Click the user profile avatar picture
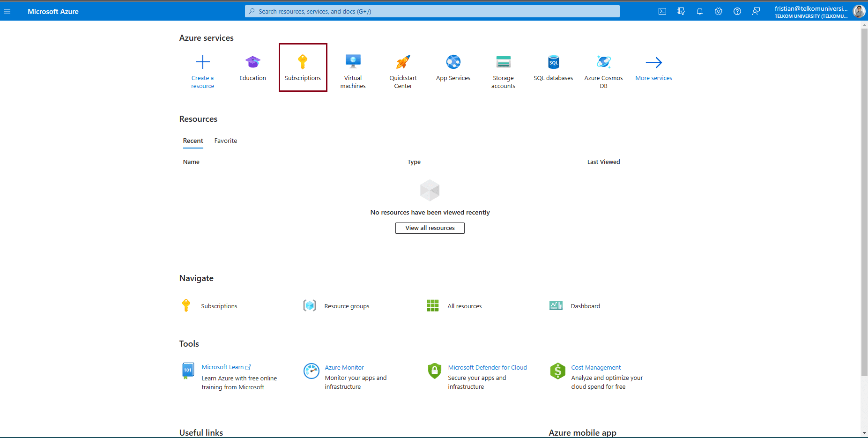The height and width of the screenshot is (438, 868). pos(859,11)
